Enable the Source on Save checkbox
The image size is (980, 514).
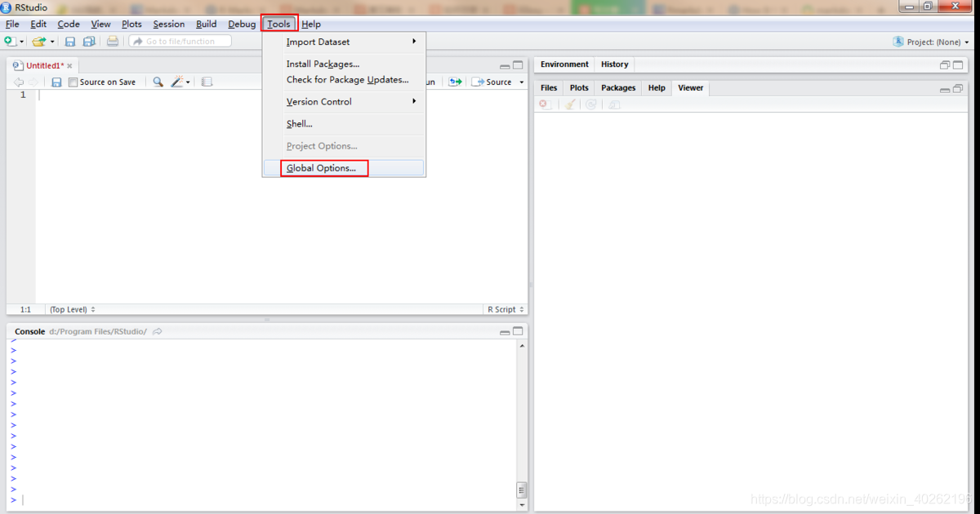click(x=73, y=82)
